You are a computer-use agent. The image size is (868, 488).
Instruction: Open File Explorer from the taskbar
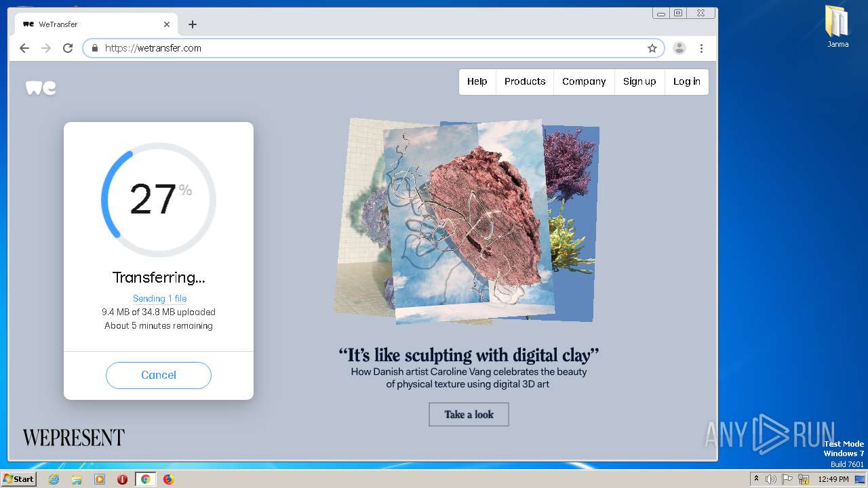[x=77, y=479]
